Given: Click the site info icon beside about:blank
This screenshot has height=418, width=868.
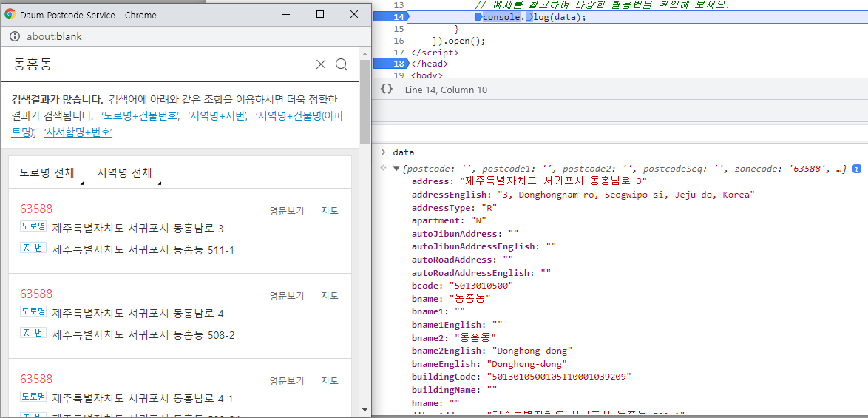Looking at the screenshot, I should [15, 36].
